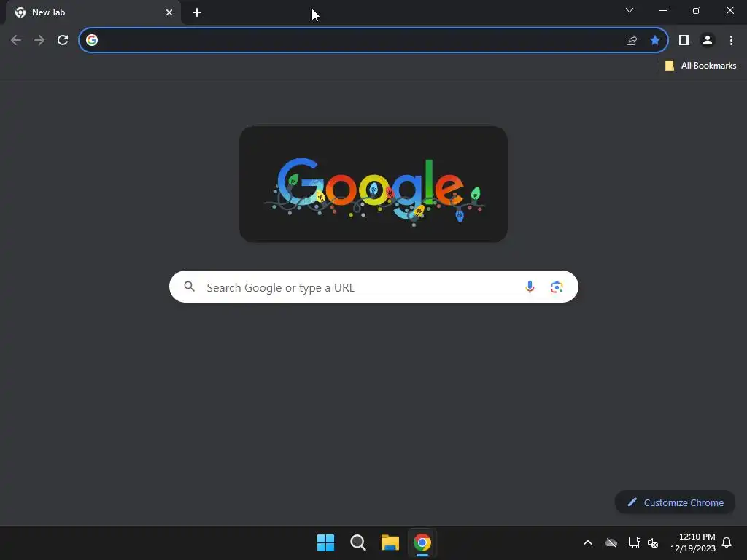The width and height of the screenshot is (747, 560).
Task: Open Windows Start menu
Action: (326, 542)
